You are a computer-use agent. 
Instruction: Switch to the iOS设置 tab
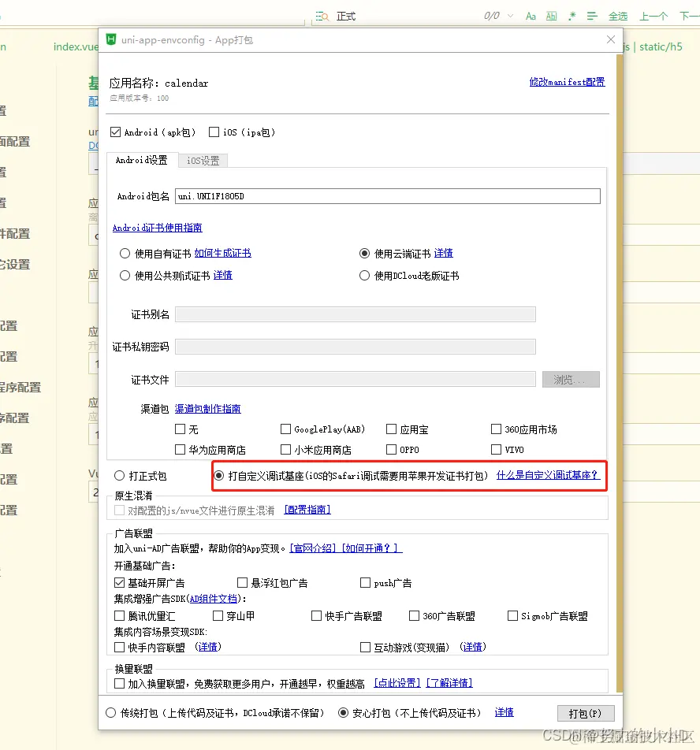(203, 161)
